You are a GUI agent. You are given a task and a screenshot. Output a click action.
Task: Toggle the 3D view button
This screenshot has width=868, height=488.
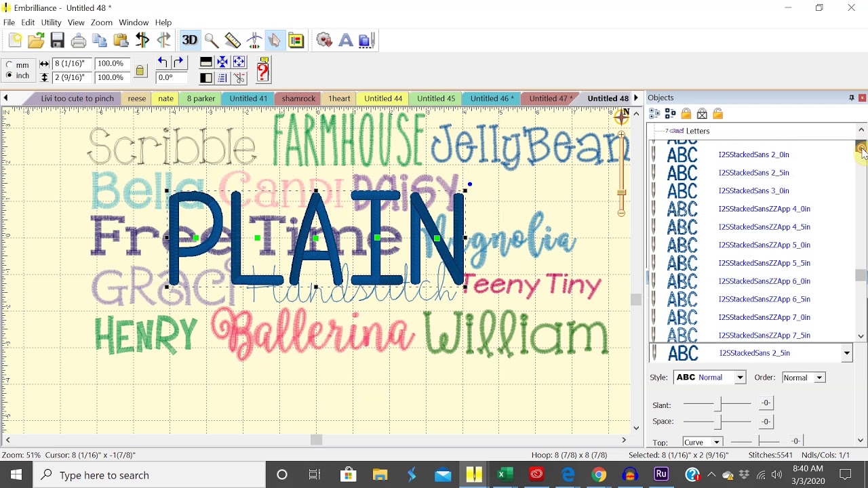tap(190, 41)
